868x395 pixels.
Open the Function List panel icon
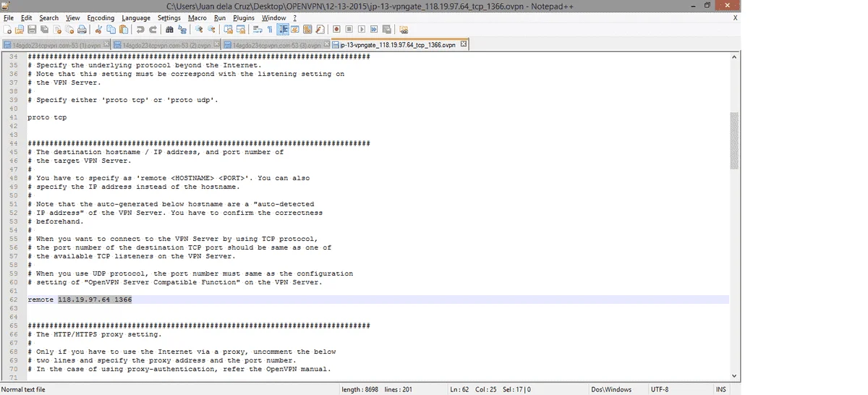tap(320, 30)
